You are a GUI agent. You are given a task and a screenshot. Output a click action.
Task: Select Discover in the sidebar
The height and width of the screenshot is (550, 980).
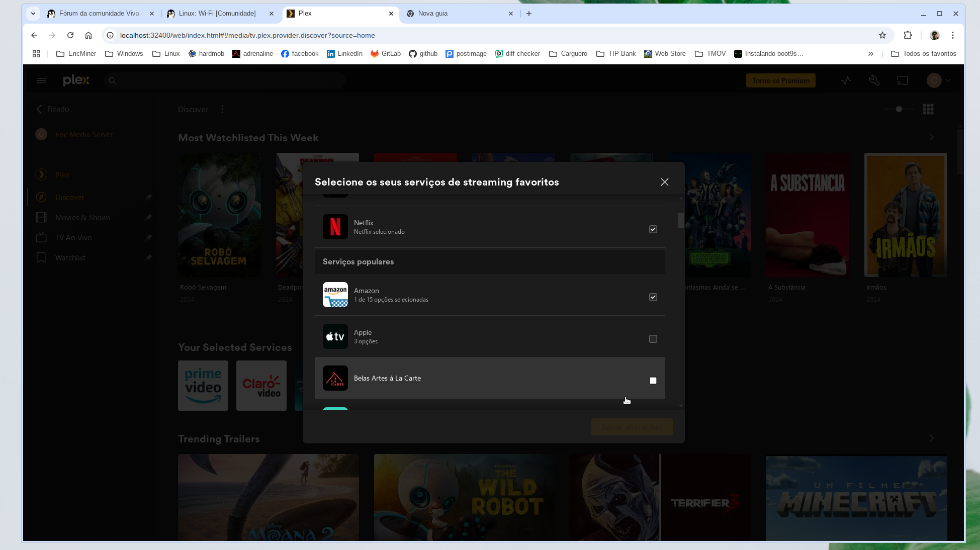tap(69, 198)
